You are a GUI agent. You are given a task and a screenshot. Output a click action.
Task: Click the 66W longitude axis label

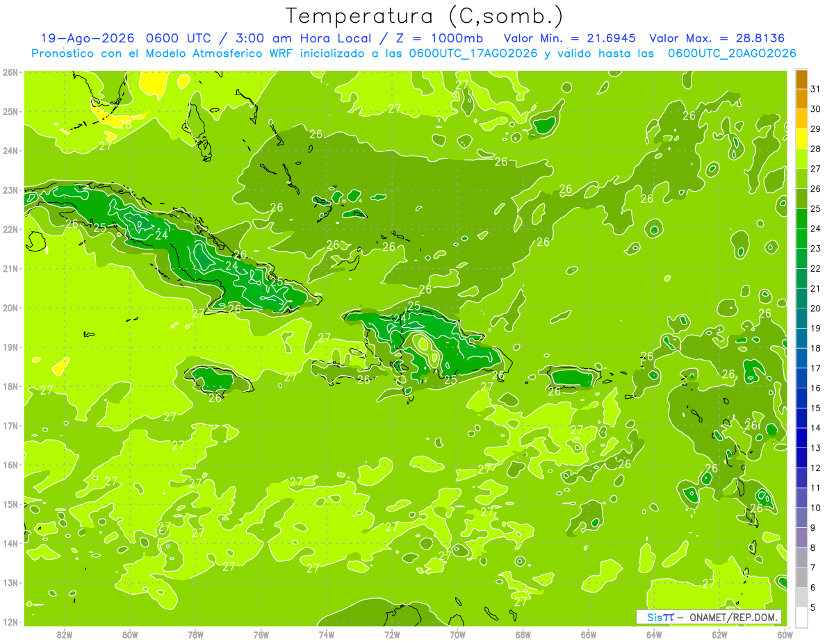click(x=589, y=634)
